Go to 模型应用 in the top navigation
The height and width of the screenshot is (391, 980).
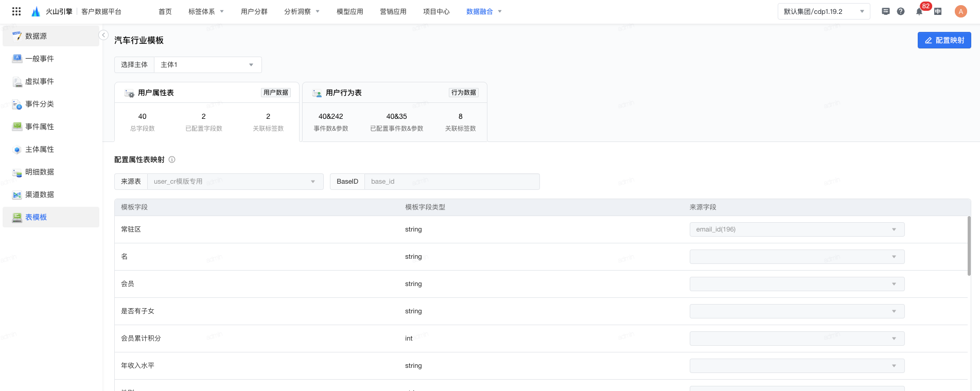(350, 11)
